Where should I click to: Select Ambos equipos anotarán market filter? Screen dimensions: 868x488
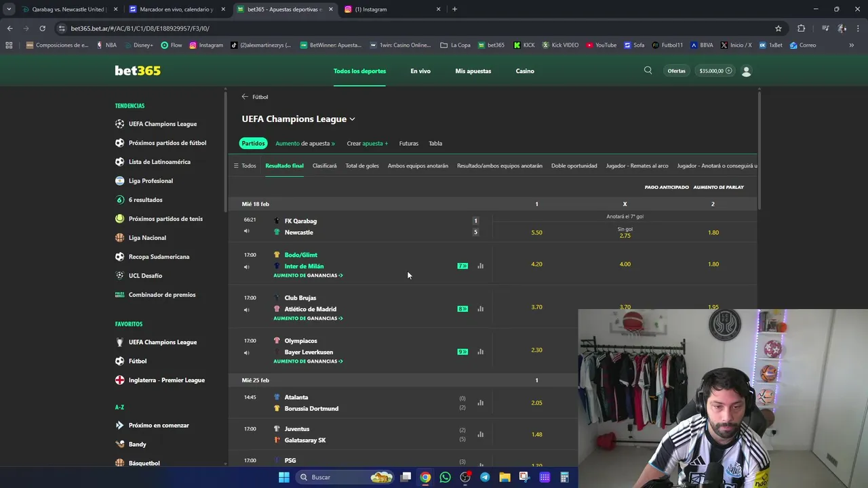pos(418,166)
